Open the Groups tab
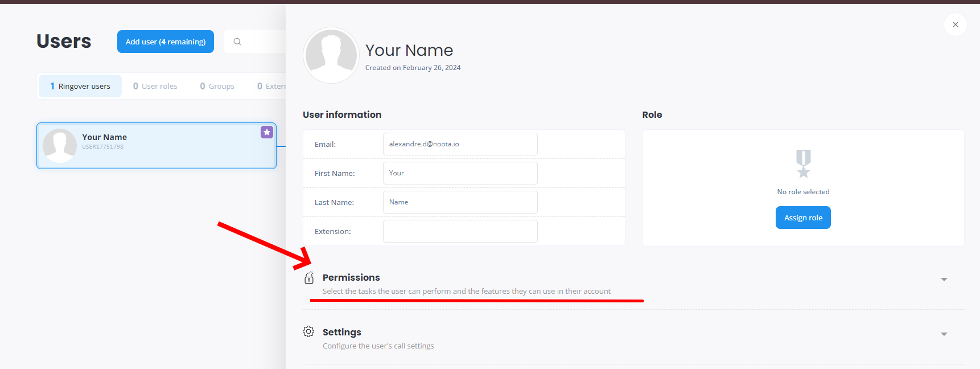The width and height of the screenshot is (980, 369). [x=217, y=86]
